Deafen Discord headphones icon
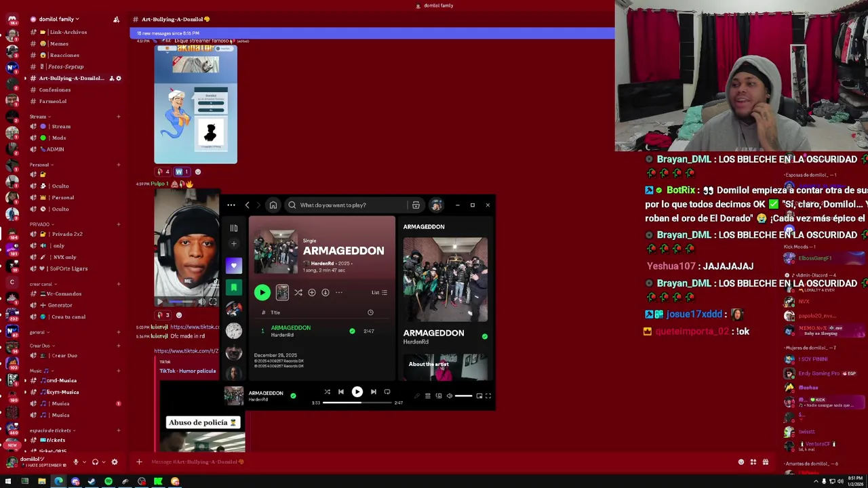This screenshot has height=488, width=868. [x=95, y=462]
